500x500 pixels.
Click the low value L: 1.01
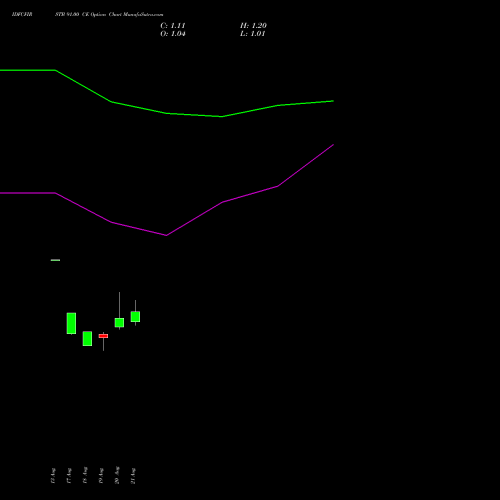click(x=253, y=34)
